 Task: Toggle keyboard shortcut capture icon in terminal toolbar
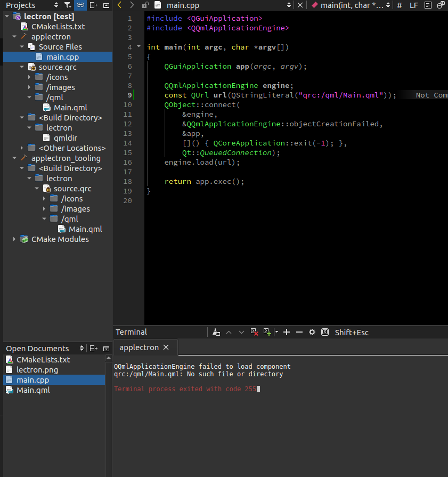324,332
